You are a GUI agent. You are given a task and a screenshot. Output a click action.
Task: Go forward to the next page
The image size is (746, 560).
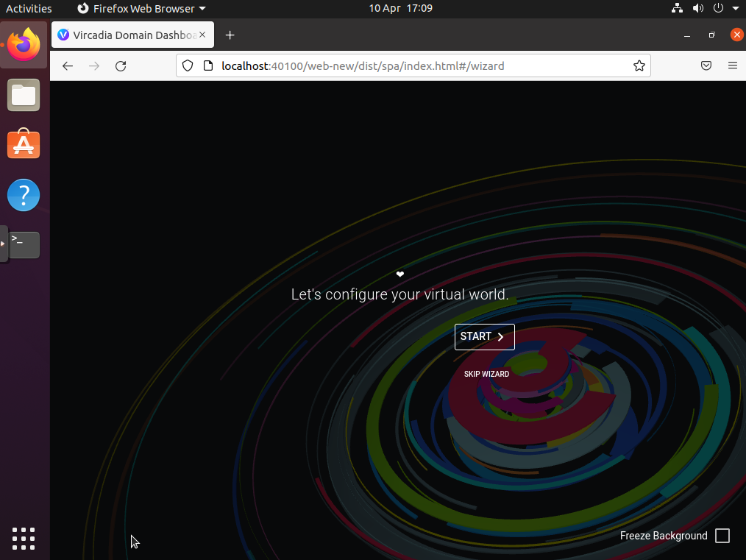94,66
